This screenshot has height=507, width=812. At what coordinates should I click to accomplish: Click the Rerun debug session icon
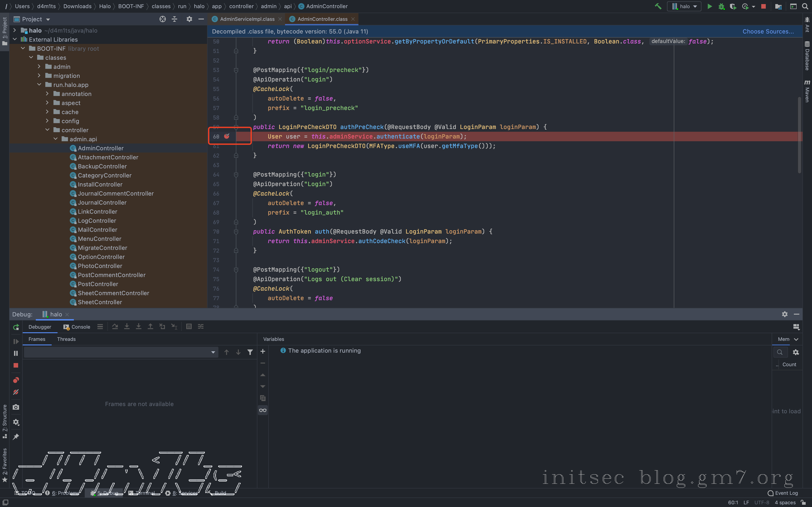16,327
